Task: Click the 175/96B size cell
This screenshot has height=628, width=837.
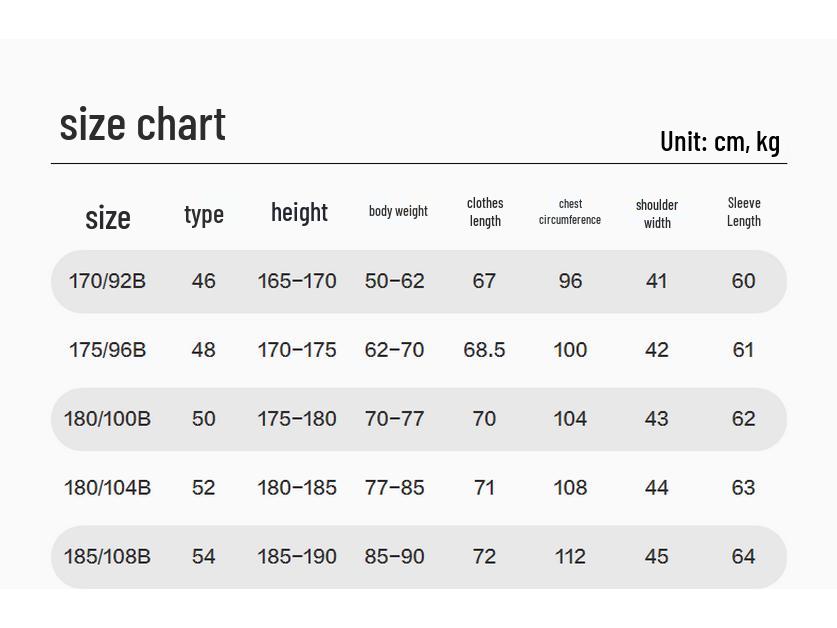Action: coord(107,350)
